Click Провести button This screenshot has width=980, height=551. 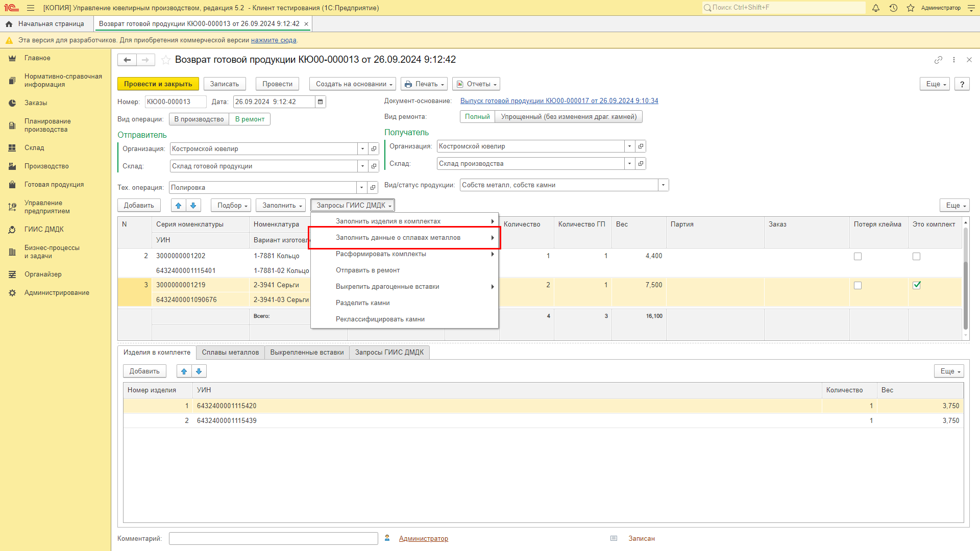coord(278,84)
